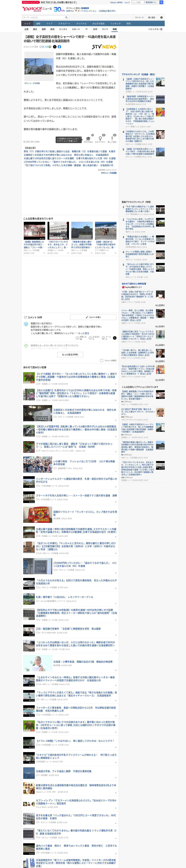186x868 pixels.
Task: Play the 【函館】路面電車 video thumbnail
Action: (x=34, y=231)
